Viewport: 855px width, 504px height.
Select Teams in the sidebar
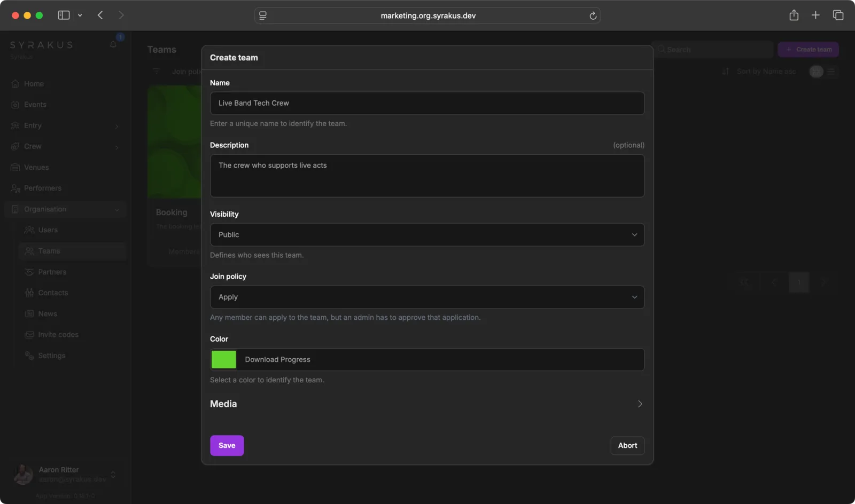click(48, 251)
